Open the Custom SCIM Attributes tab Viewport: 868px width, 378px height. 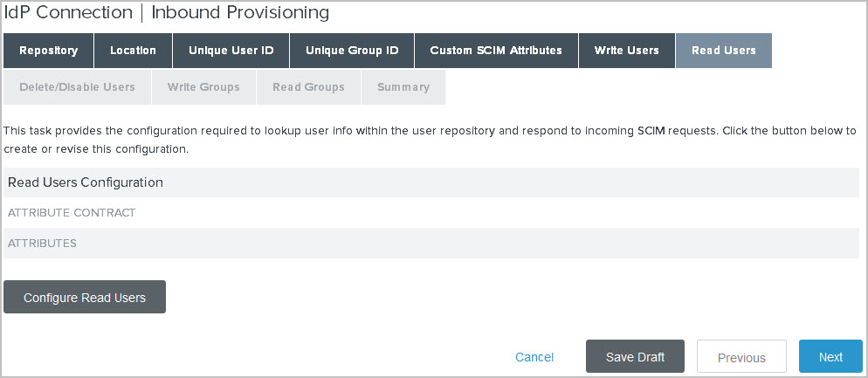click(496, 51)
